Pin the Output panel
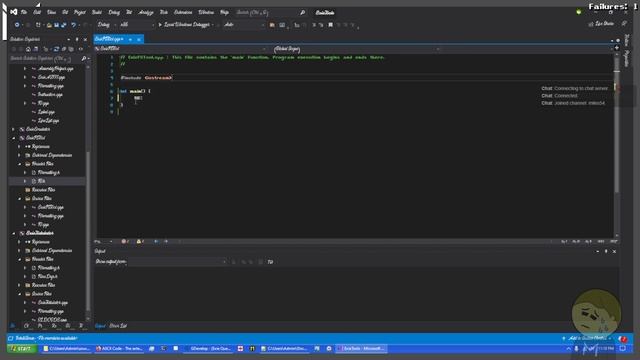The image size is (640, 360). 606,251
